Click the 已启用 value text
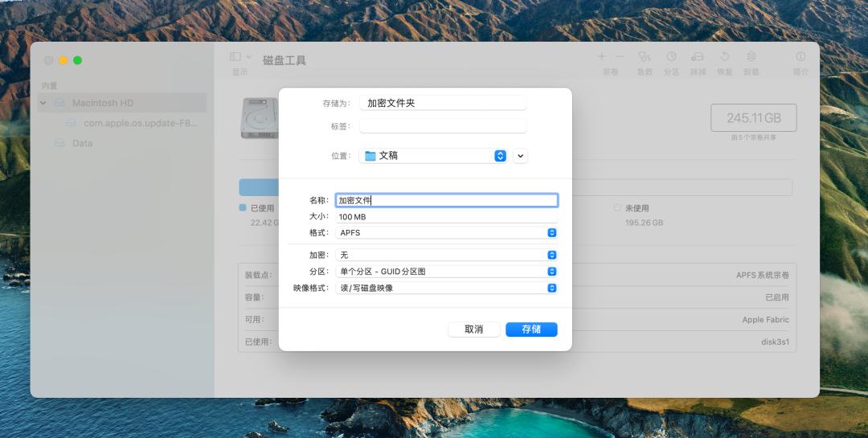Viewport: 868px width, 438px height. tap(777, 297)
